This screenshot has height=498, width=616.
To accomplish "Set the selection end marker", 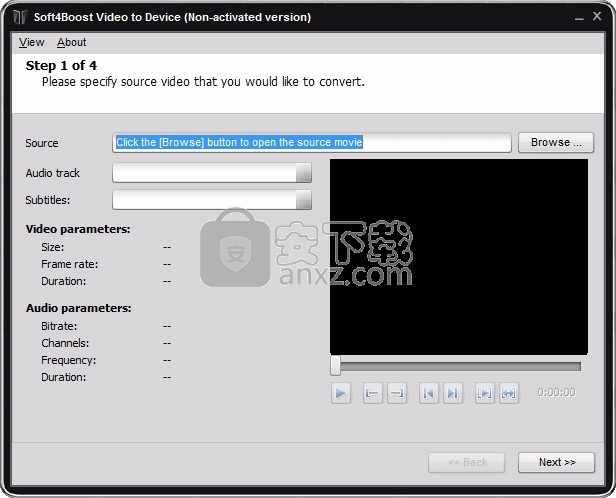I will click(x=397, y=393).
